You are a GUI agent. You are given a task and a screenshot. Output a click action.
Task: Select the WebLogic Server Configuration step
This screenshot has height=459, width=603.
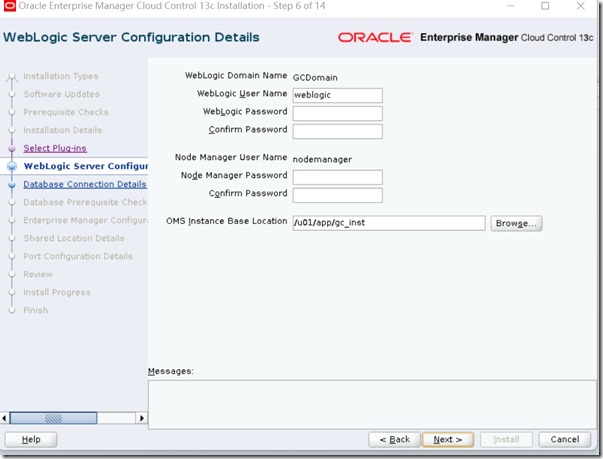pyautogui.click(x=86, y=166)
